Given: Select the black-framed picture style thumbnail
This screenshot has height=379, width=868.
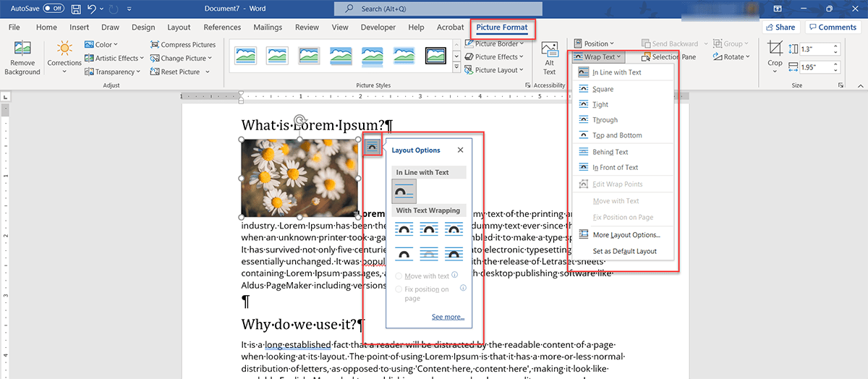Looking at the screenshot, I should click(x=436, y=55).
